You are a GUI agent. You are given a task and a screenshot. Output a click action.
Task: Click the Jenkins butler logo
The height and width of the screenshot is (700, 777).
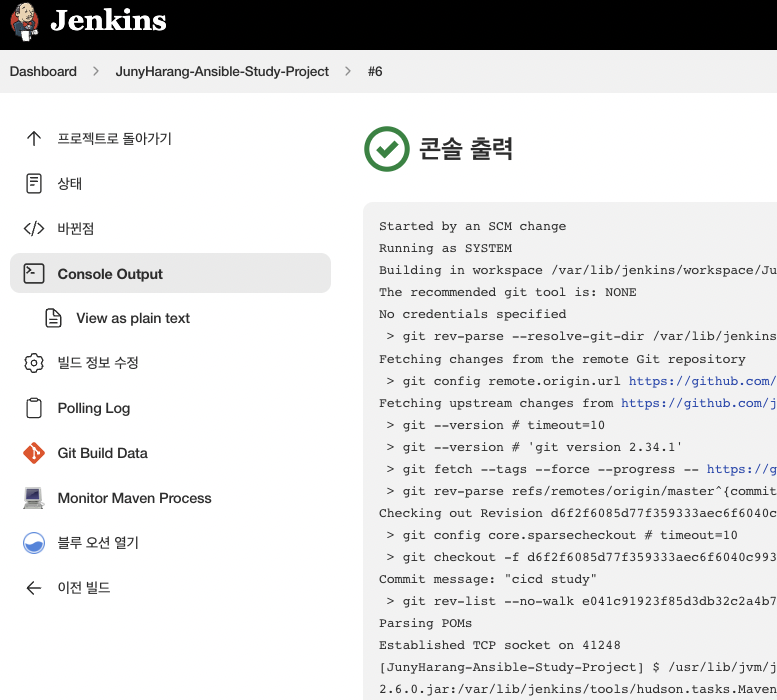tap(25, 21)
